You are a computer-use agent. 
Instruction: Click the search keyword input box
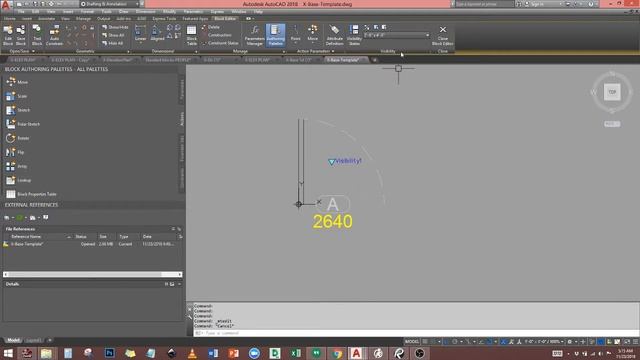pyautogui.click(x=484, y=4)
